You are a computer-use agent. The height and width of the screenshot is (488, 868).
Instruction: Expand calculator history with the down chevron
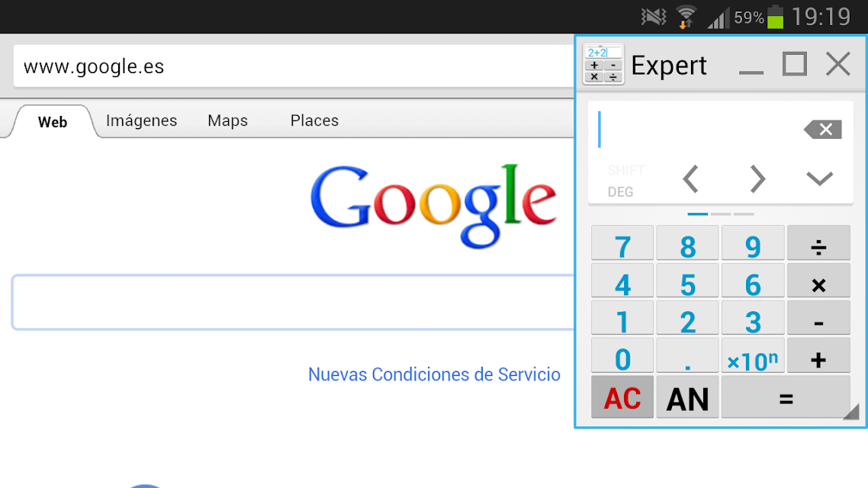click(x=819, y=178)
